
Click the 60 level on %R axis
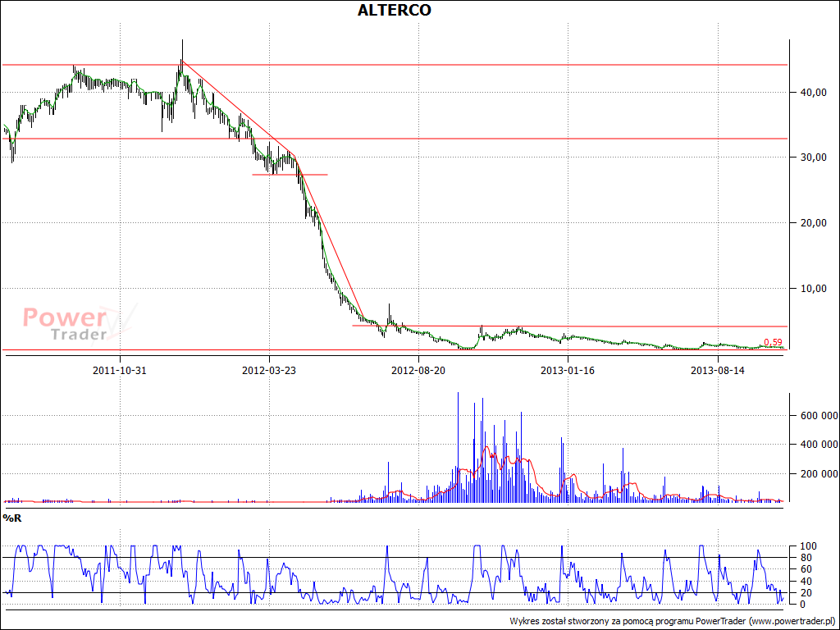tap(807, 569)
